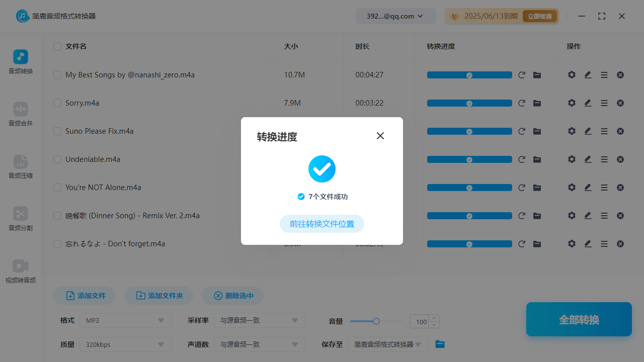Tick the checkbox for 晚餐歌 (Dinner Song)

(x=57, y=216)
